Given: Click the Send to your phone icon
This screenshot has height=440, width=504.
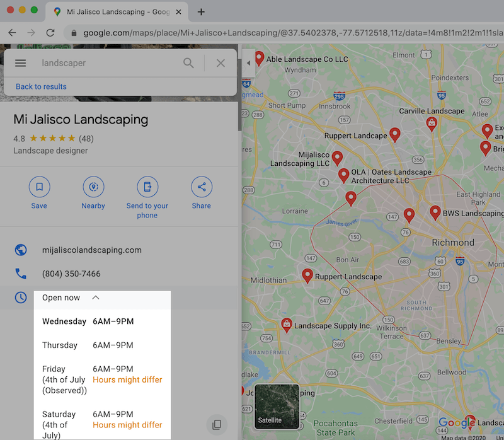Looking at the screenshot, I should tap(147, 187).
